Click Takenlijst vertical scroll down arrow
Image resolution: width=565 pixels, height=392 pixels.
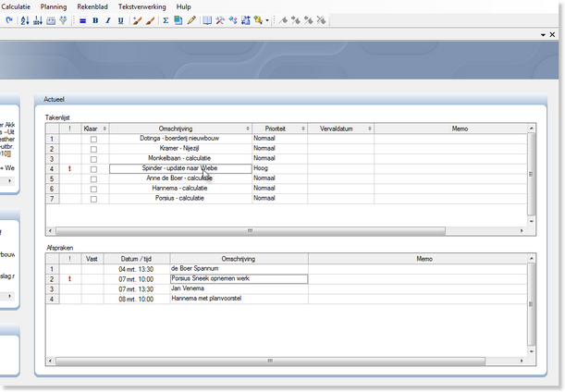tap(531, 221)
